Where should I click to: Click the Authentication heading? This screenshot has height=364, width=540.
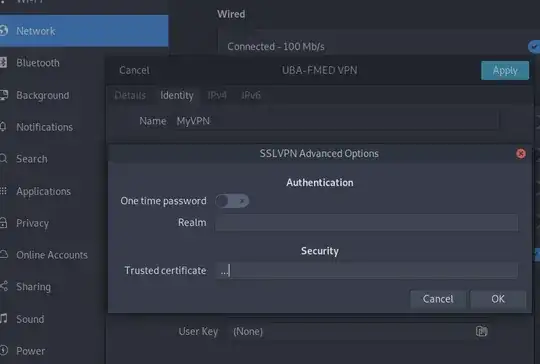coord(320,183)
